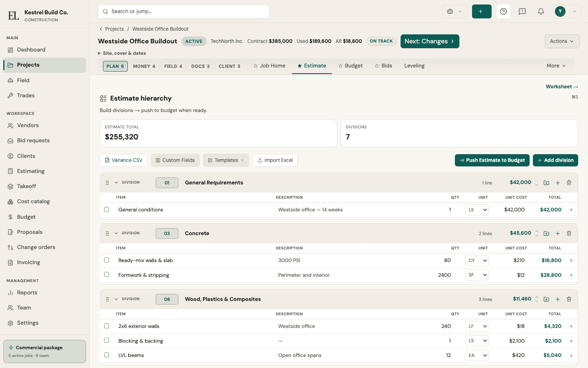Select the LVL beams checkbox
This screenshot has height=368, width=588.
coord(107,355)
